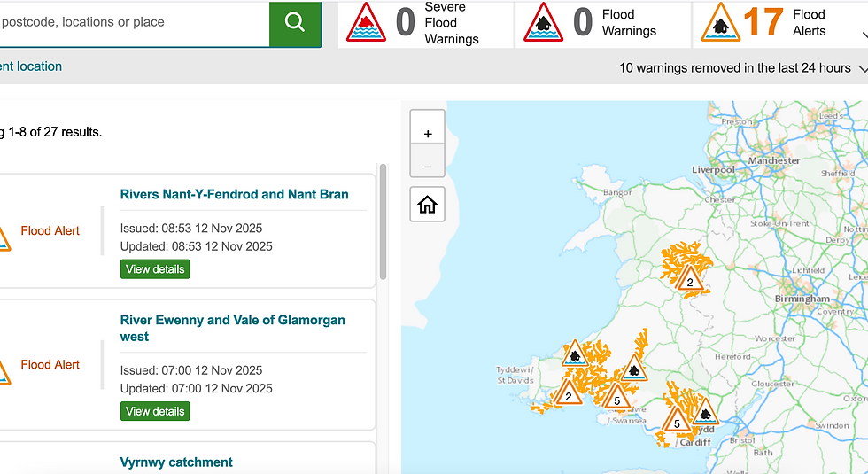The width and height of the screenshot is (868, 474).
Task: Click the green search magnifier button
Action: 295,22
